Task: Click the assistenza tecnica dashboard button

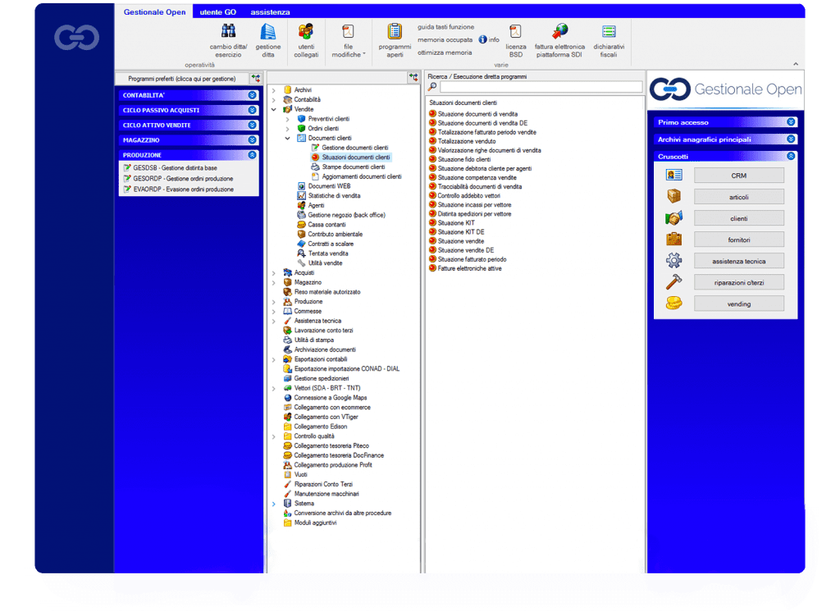Action: click(738, 261)
